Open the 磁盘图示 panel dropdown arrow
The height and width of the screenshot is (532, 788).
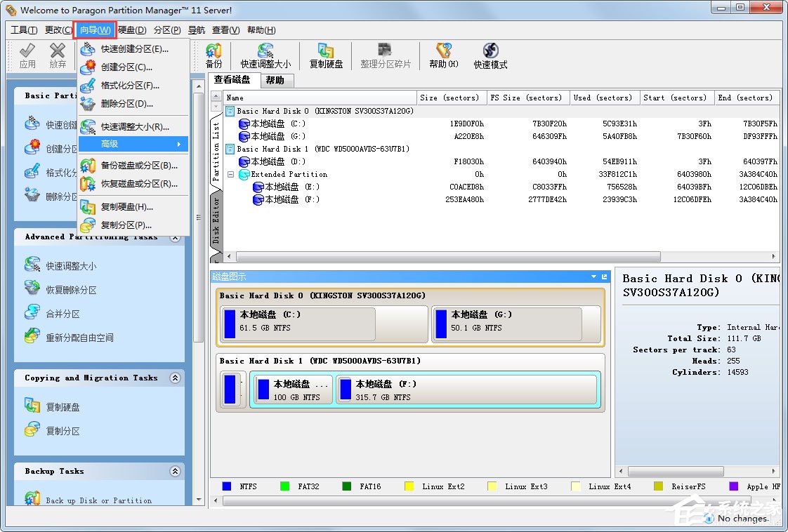pos(594,277)
